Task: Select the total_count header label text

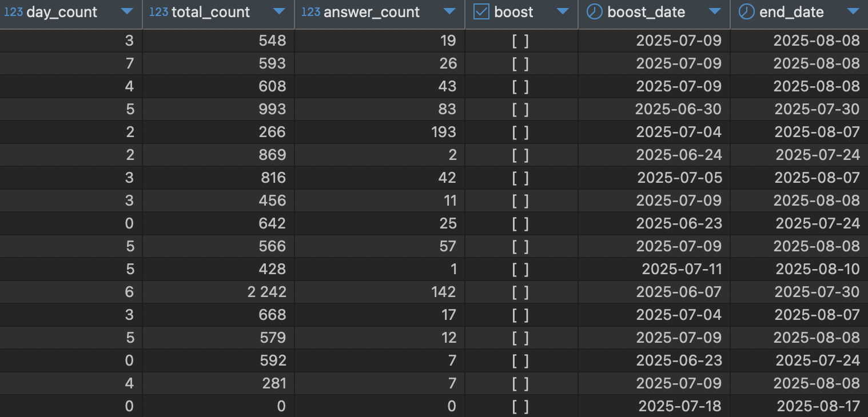Action: (210, 12)
